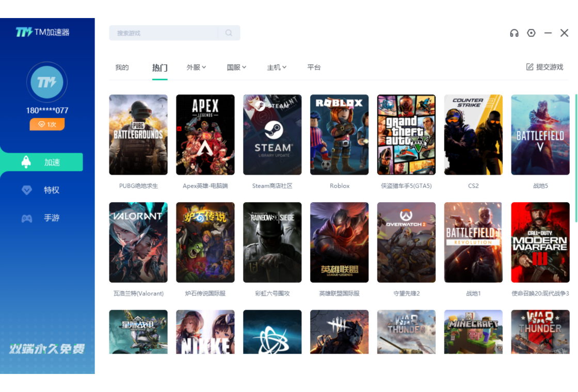The image size is (578, 392).
Task: Switch to the 我的 tab
Action: 122,68
